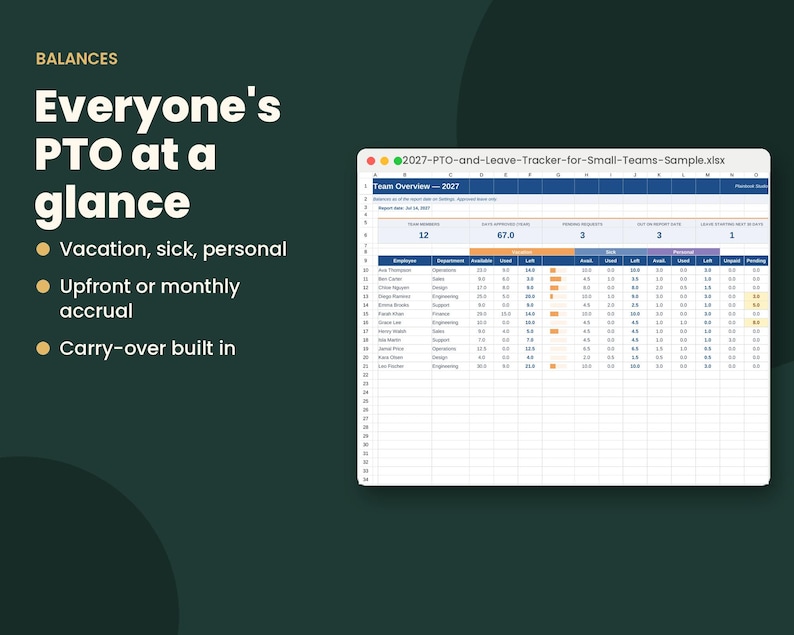
Task: Click the 2027-PTO-and-Leave-Tracker file name title
Action: [x=564, y=161]
